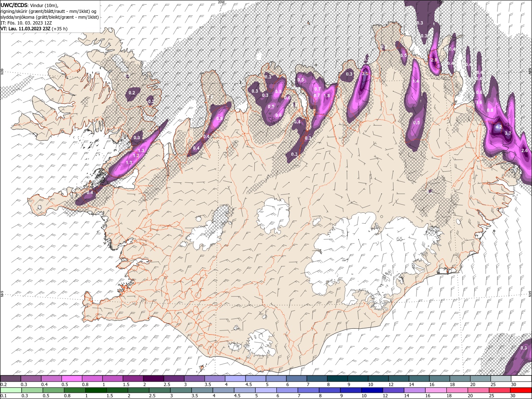
Task: Select the darkest purple 2 swatch in upper legend row
Action: click(153, 379)
